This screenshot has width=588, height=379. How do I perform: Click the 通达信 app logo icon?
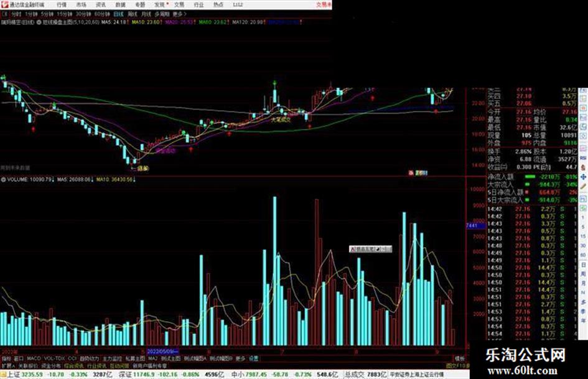[x=4, y=4]
